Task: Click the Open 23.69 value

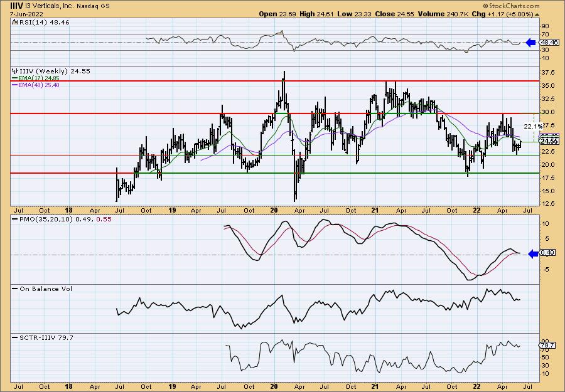Action: click(x=277, y=14)
